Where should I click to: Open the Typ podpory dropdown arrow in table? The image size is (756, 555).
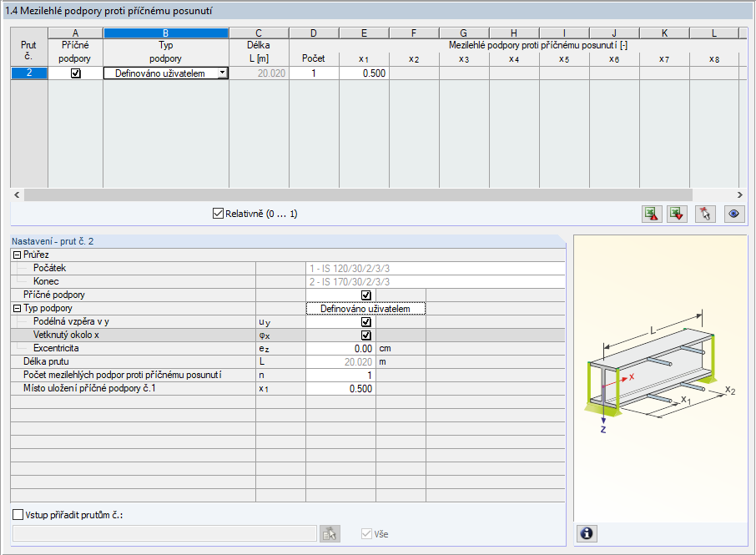point(222,73)
